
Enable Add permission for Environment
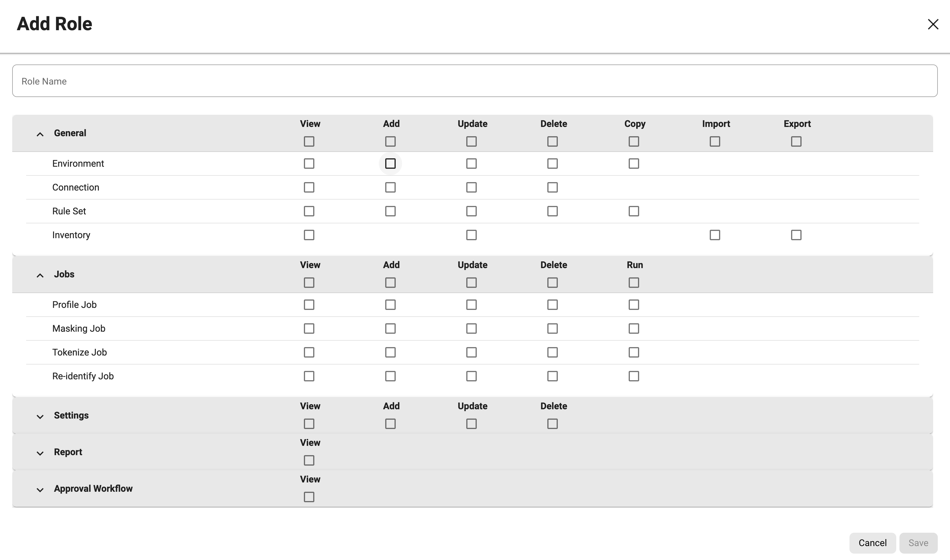(390, 164)
